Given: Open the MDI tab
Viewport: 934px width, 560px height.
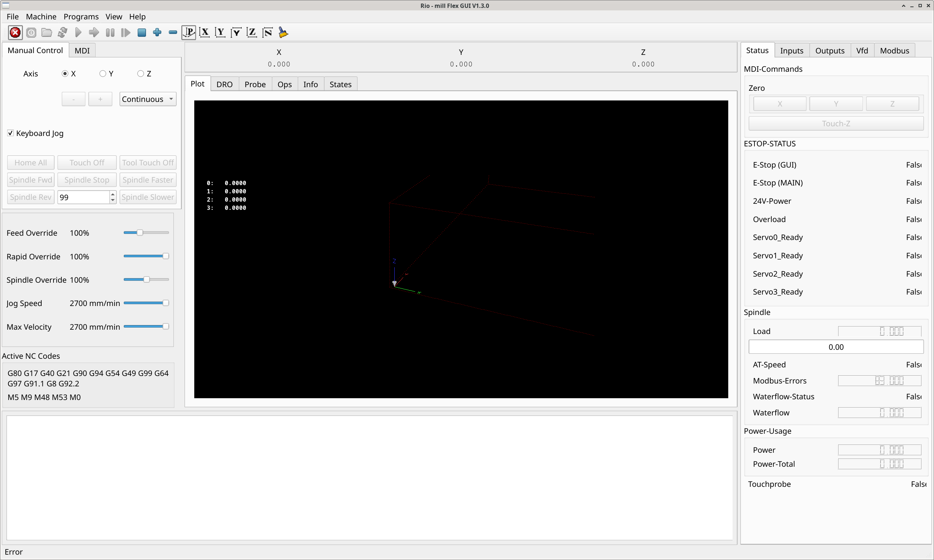Looking at the screenshot, I should click(82, 51).
